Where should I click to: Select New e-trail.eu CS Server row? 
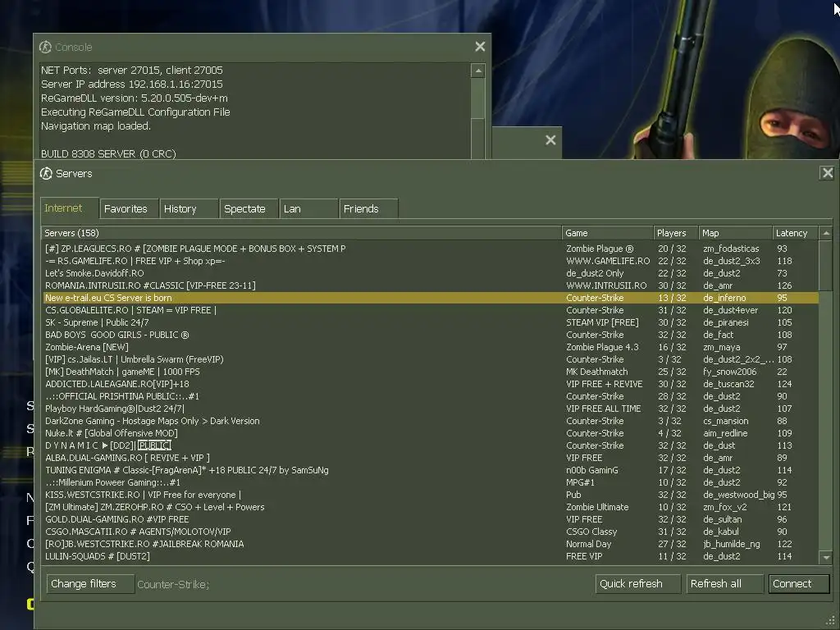(x=431, y=298)
